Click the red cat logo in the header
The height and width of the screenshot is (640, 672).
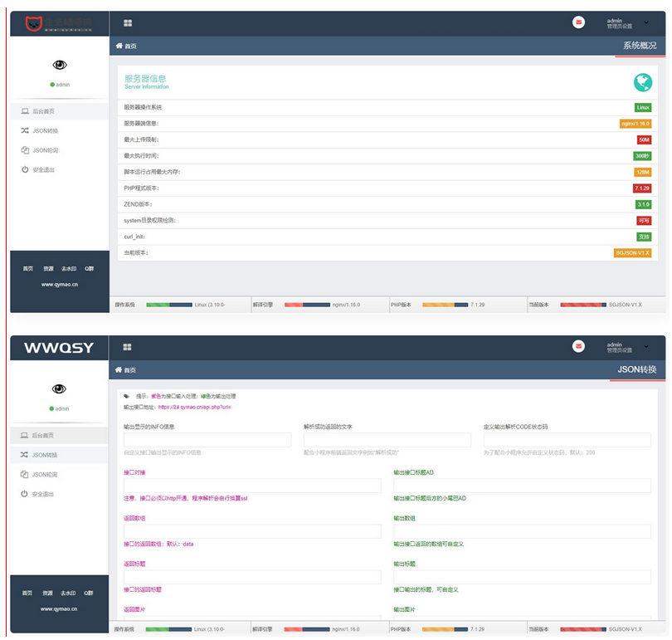32,23
